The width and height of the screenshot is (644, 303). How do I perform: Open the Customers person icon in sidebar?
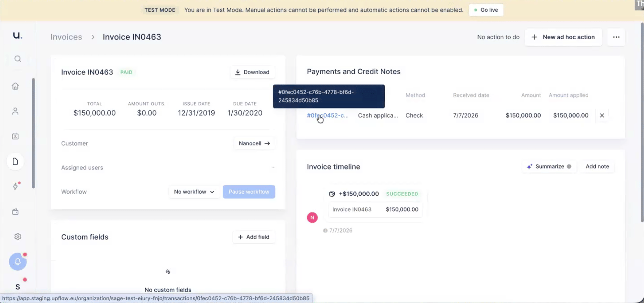point(15,111)
